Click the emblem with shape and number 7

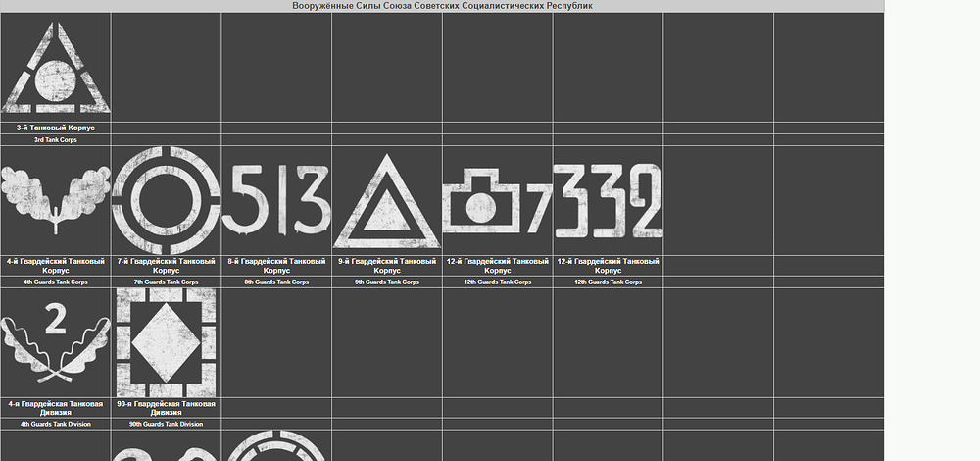498,201
